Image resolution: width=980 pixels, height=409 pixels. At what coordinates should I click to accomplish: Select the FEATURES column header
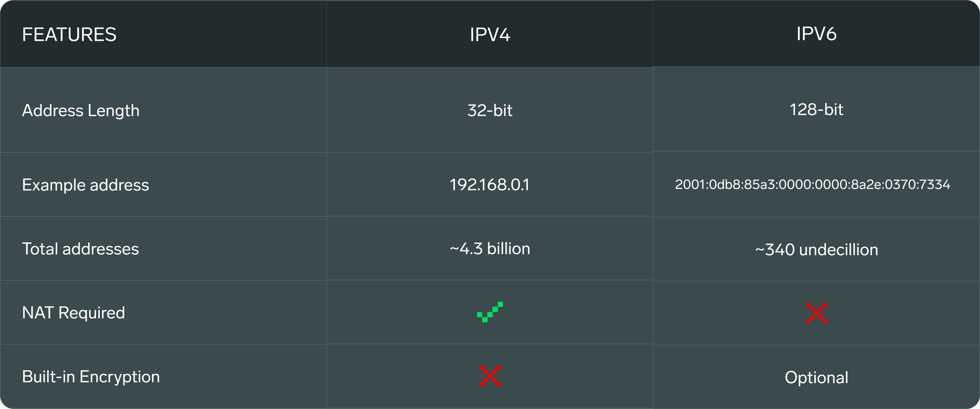69,35
